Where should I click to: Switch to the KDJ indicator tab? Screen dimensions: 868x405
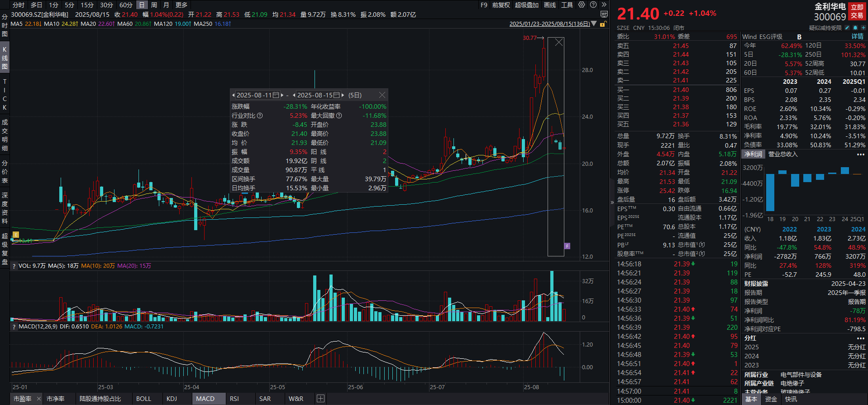click(x=172, y=399)
